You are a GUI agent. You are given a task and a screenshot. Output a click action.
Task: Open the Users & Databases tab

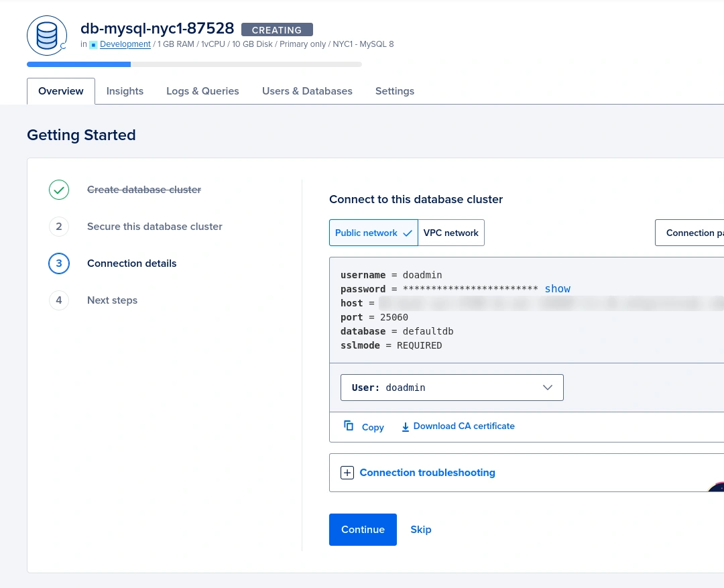click(x=307, y=91)
